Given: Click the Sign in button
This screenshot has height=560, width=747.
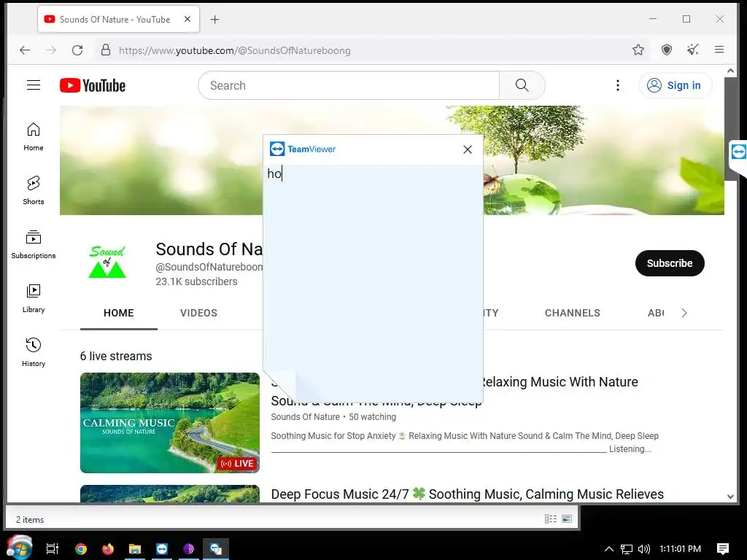Looking at the screenshot, I should [675, 85].
